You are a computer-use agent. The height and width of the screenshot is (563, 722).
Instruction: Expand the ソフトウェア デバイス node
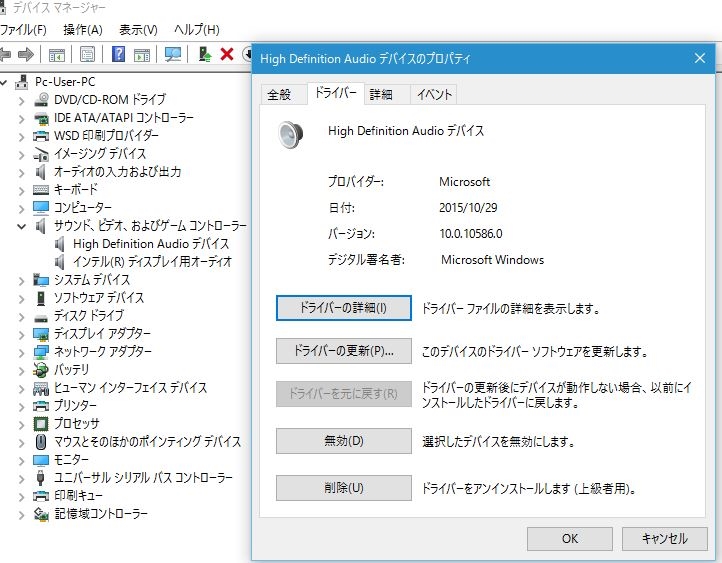(x=21, y=298)
